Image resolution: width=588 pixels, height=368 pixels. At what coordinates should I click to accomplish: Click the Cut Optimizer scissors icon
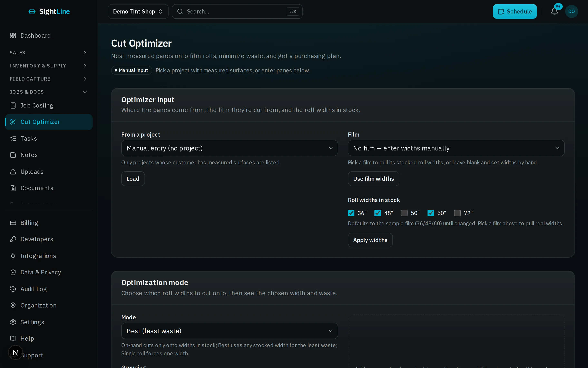tap(13, 122)
